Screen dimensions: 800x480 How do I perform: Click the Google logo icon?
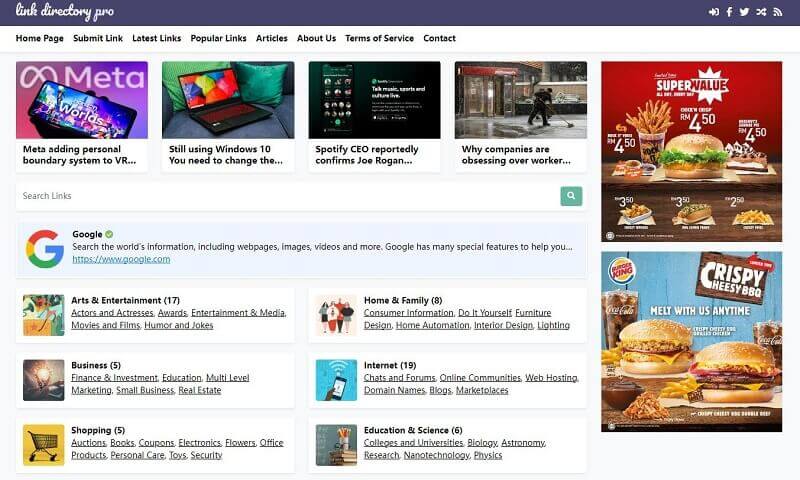tap(45, 249)
